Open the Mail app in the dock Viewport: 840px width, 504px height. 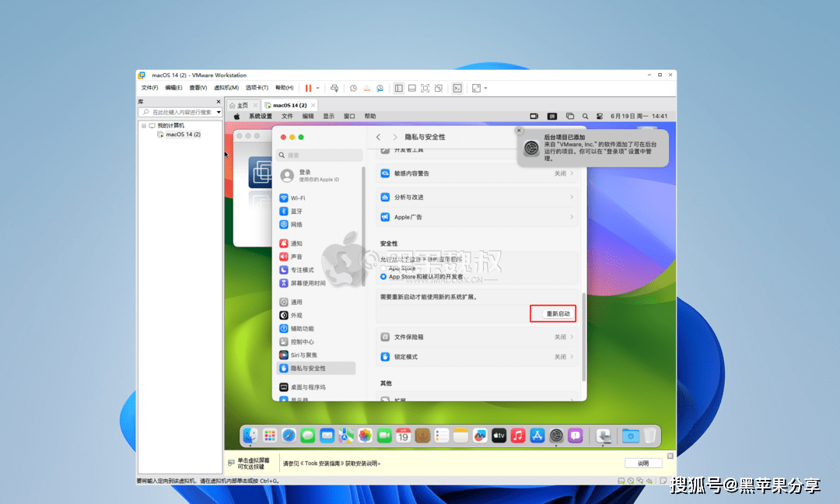[327, 436]
